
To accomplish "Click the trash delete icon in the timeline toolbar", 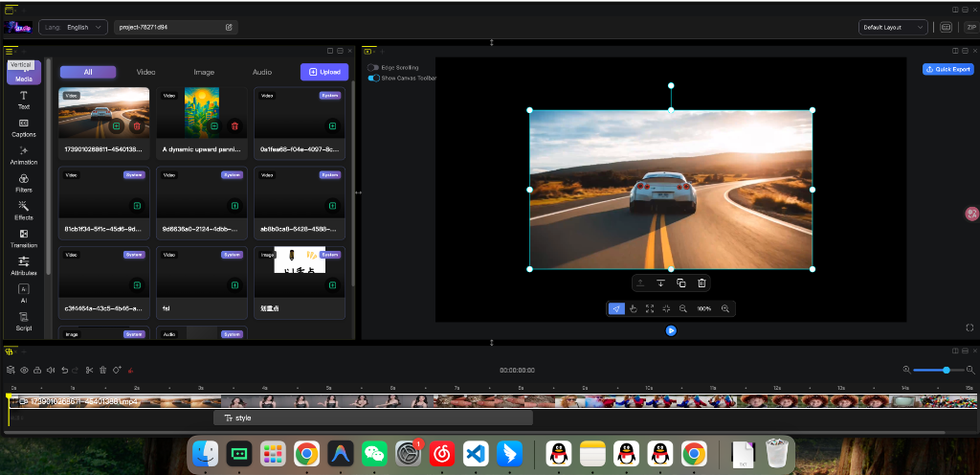I will pyautogui.click(x=103, y=370).
